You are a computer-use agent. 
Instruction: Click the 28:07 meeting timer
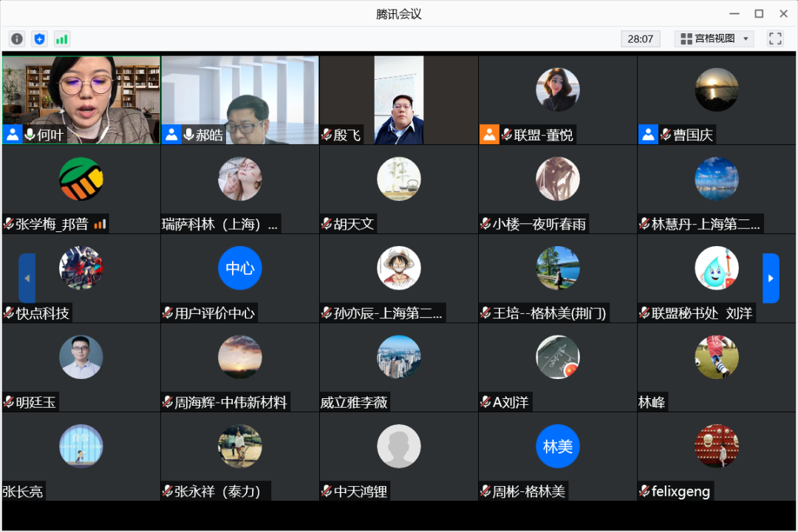click(x=640, y=38)
